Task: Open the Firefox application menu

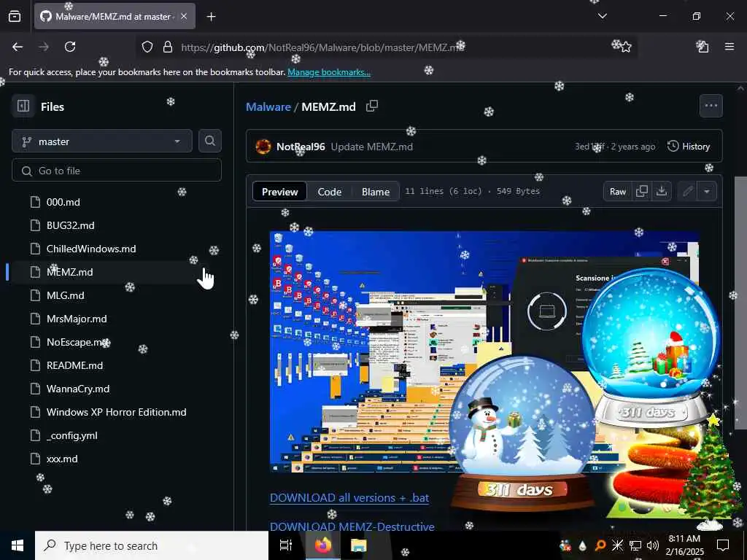Action: (x=729, y=47)
